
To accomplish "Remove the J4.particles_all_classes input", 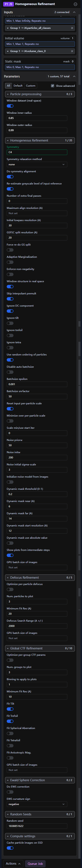I will point(72,28).
